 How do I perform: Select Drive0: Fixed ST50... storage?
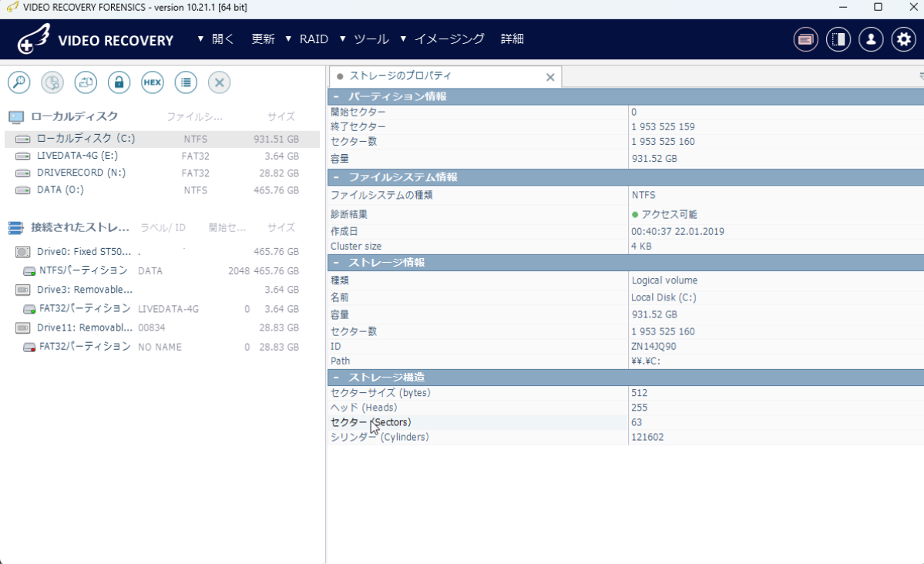tap(162, 252)
